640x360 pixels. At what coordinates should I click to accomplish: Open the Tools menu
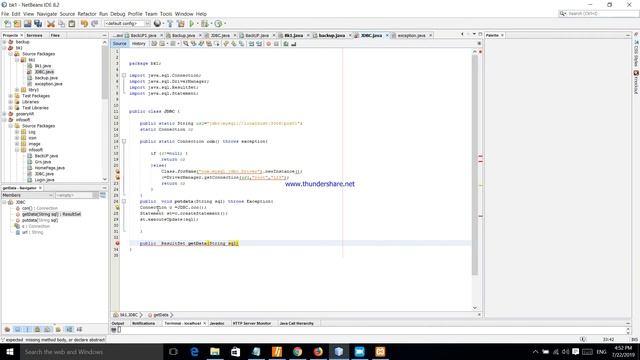pyautogui.click(x=166, y=14)
